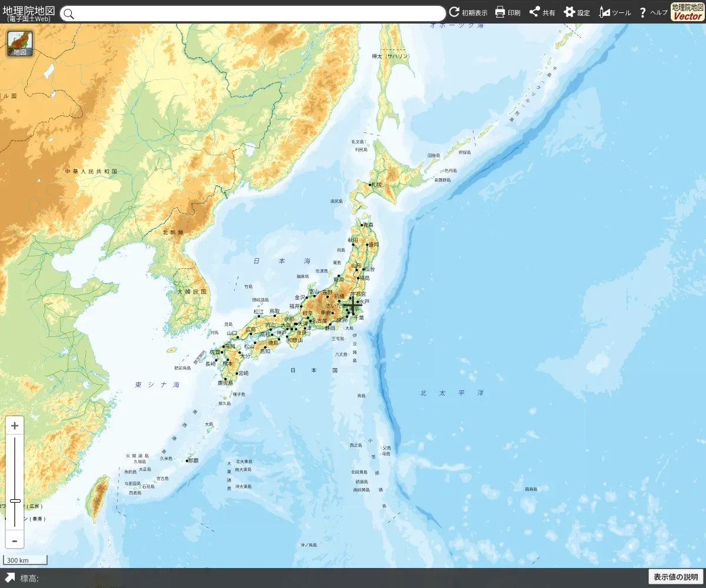706x588 pixels.
Task: Click the 西之島 island label
Action: tap(356, 445)
